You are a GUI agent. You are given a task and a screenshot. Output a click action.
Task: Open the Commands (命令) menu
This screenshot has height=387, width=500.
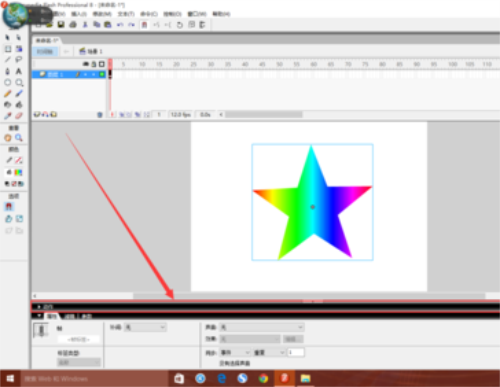[149, 14]
